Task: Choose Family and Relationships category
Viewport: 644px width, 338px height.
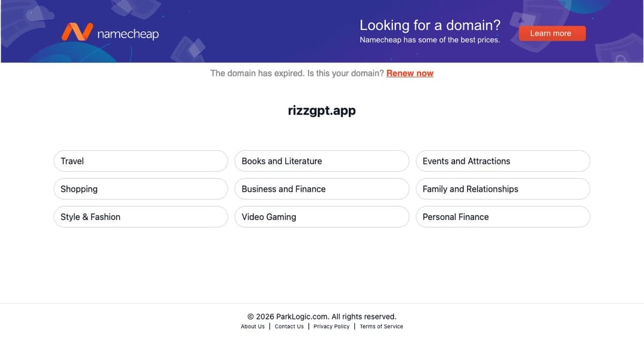Action: 503,189
